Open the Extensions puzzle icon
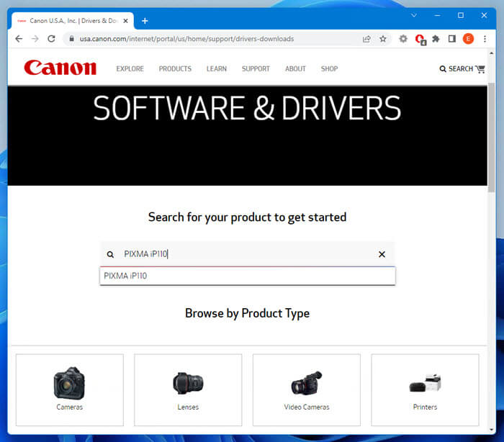 436,39
